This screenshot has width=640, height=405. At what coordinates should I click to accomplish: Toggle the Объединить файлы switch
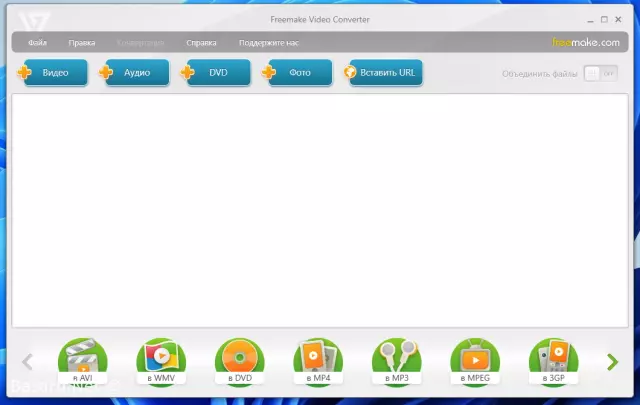pyautogui.click(x=600, y=74)
